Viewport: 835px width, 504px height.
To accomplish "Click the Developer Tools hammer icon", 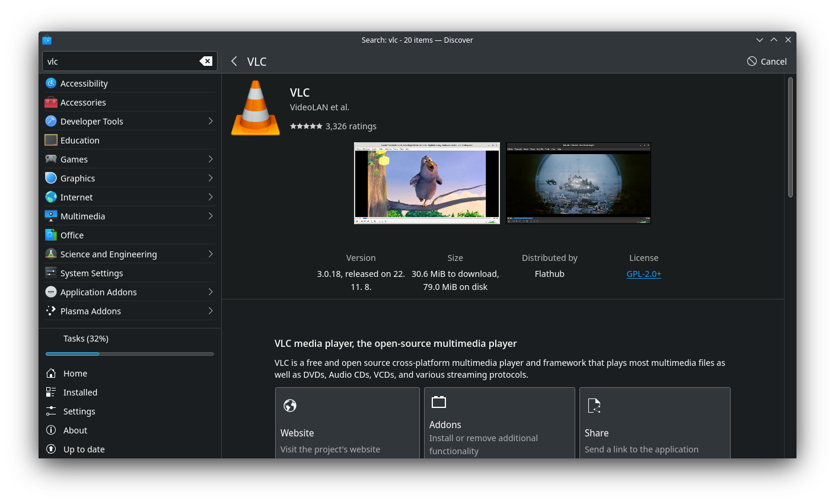I will point(51,121).
